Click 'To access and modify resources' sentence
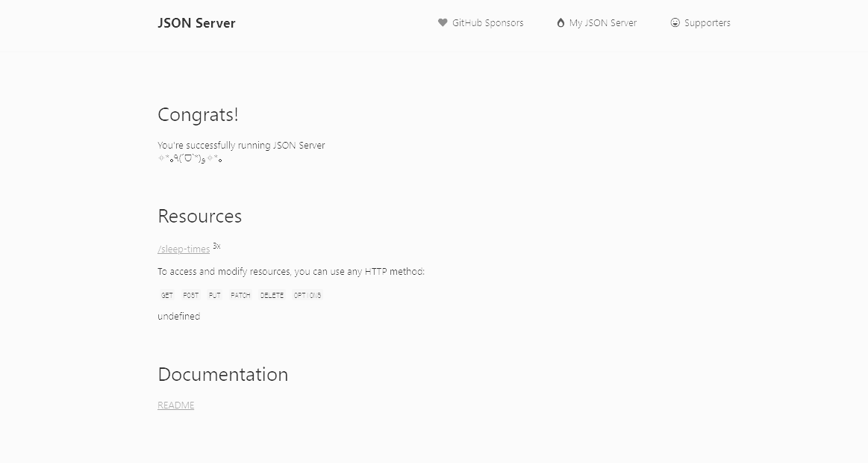Viewport: 868px width, 463px height. (291, 271)
